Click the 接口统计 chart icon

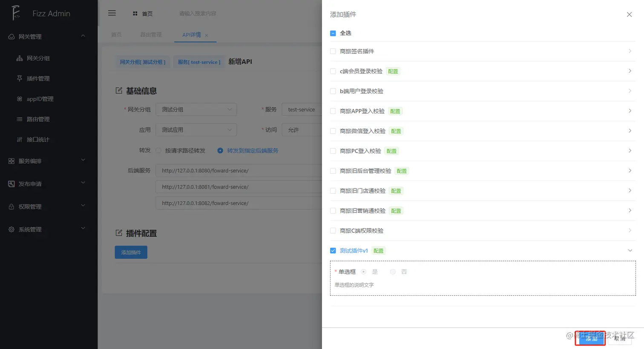coord(20,140)
